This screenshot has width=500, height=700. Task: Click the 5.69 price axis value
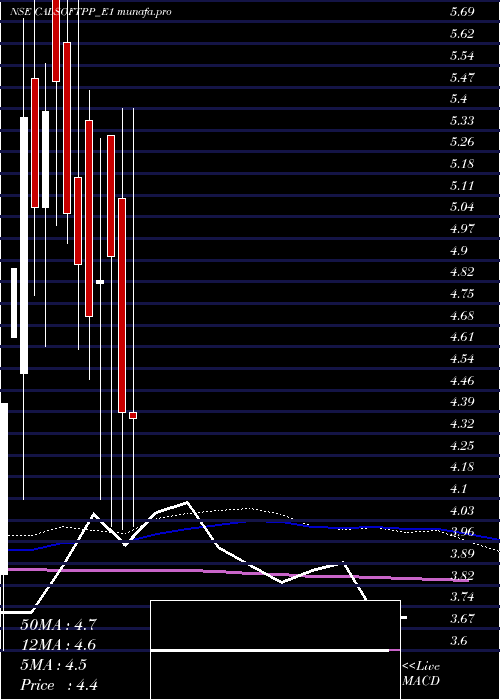click(462, 12)
